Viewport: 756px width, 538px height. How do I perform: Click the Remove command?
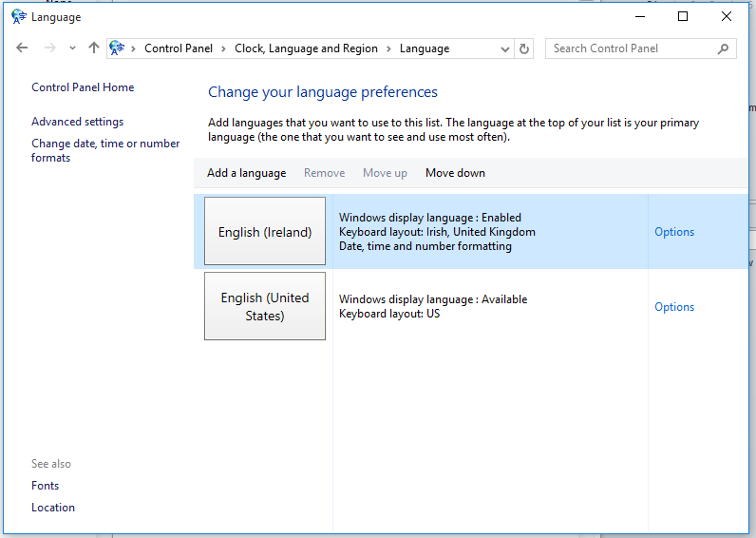[x=325, y=173]
